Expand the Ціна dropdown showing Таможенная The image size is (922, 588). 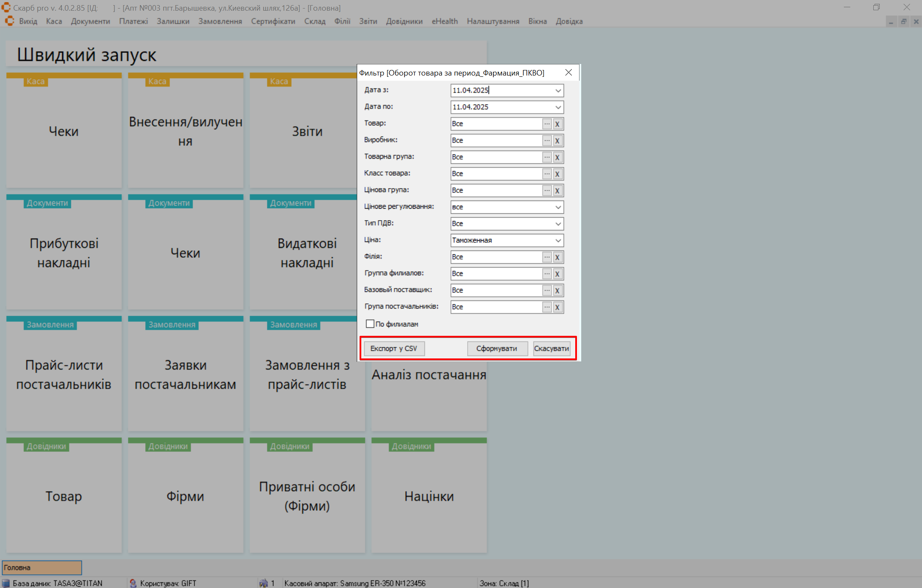point(558,240)
